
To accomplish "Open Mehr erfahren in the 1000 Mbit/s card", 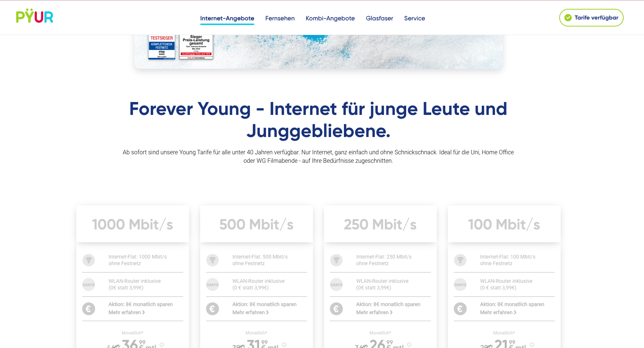I will click(x=126, y=312).
